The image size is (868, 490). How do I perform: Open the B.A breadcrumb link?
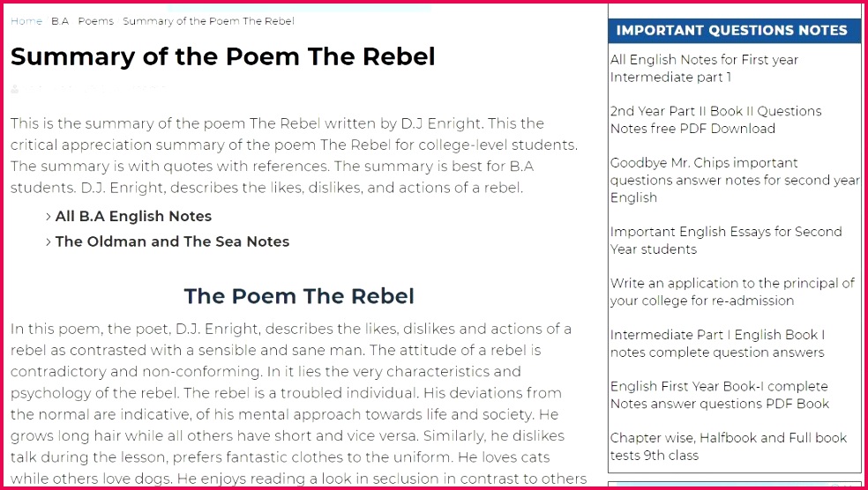click(x=60, y=21)
